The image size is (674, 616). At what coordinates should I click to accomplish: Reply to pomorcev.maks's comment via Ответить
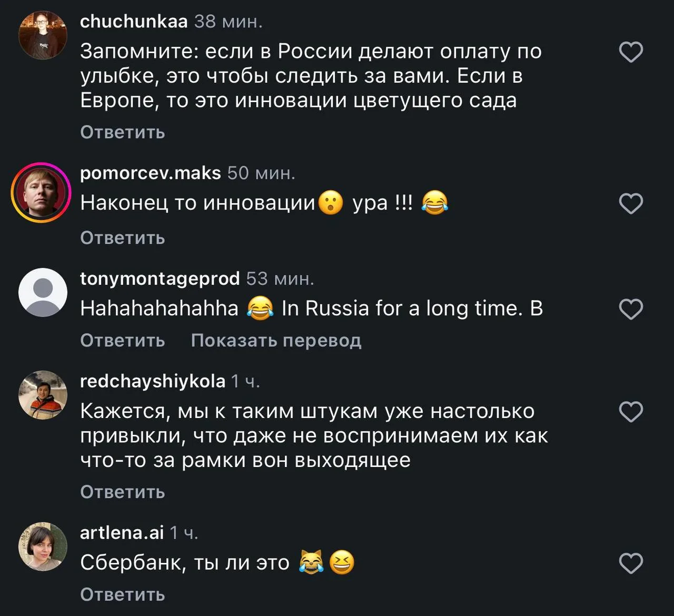click(x=123, y=238)
